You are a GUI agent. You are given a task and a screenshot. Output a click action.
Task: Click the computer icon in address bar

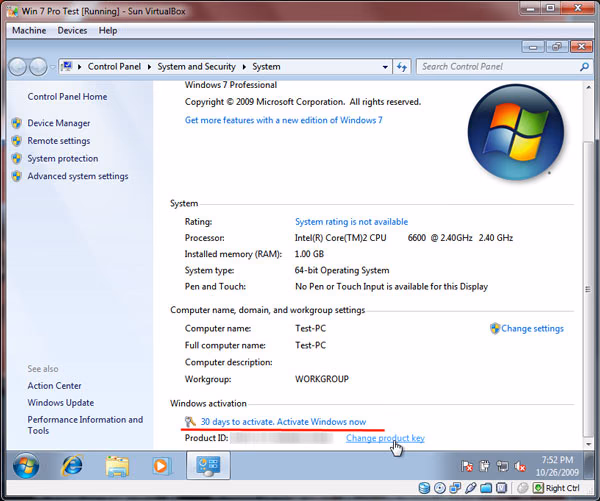(67, 67)
